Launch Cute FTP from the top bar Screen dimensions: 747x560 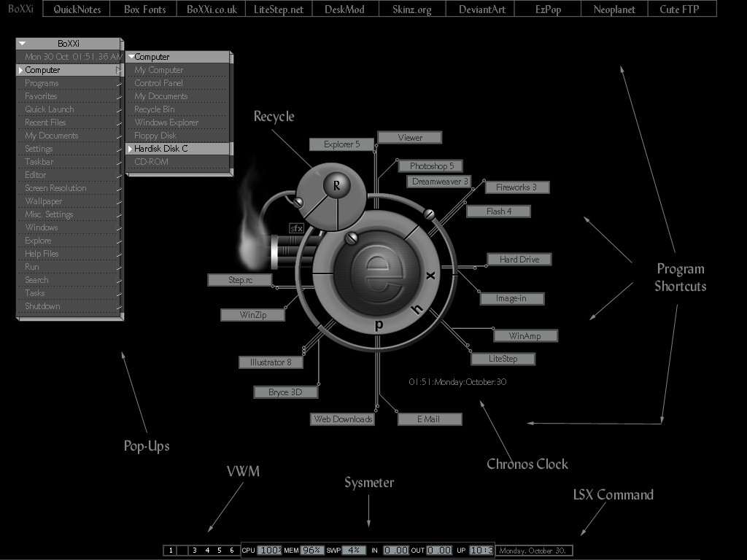[681, 9]
